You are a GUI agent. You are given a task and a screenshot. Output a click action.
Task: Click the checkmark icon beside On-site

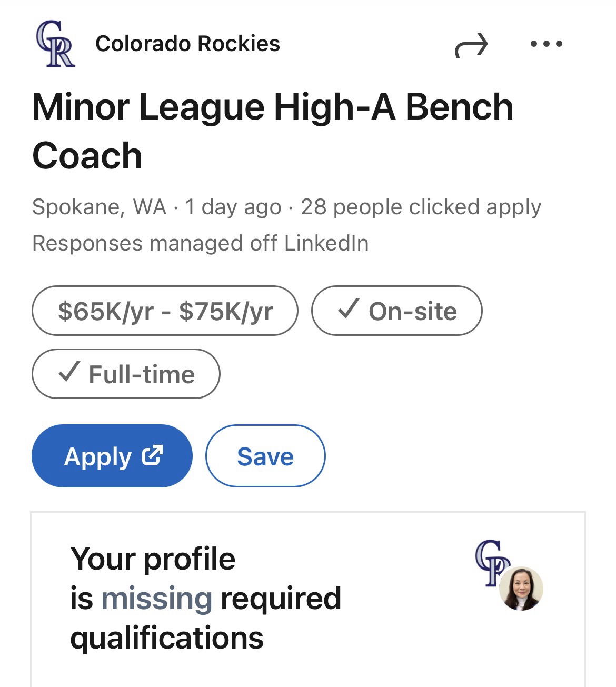(x=349, y=310)
